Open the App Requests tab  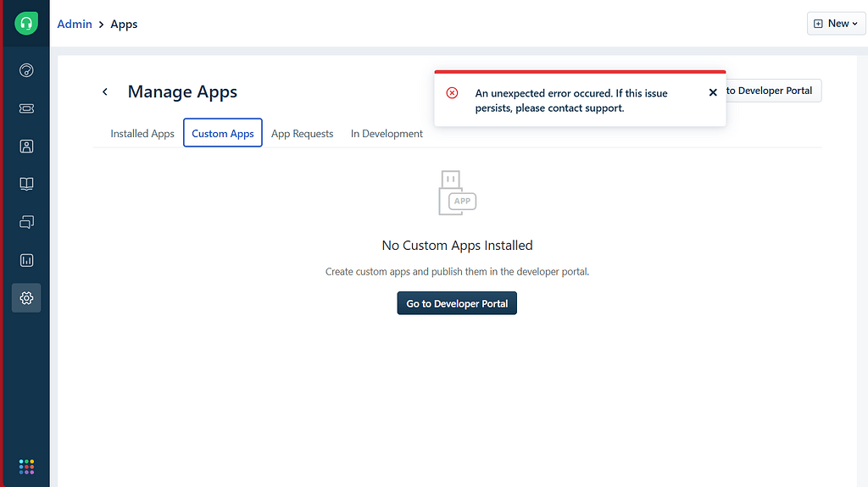tap(302, 134)
